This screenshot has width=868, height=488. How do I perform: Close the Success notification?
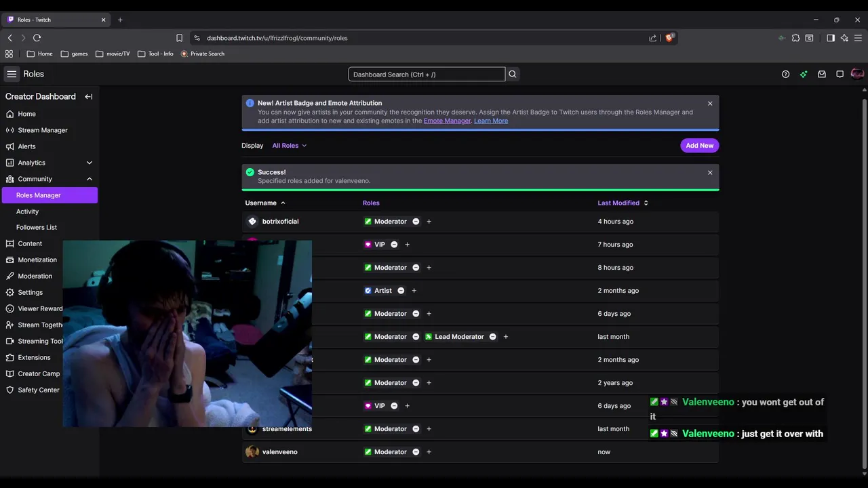pyautogui.click(x=710, y=173)
